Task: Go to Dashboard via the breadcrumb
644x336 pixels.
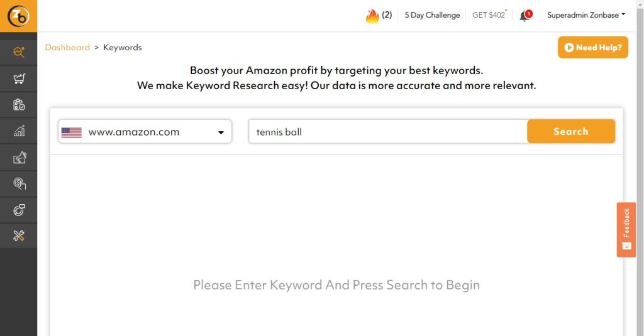Action: click(x=67, y=47)
